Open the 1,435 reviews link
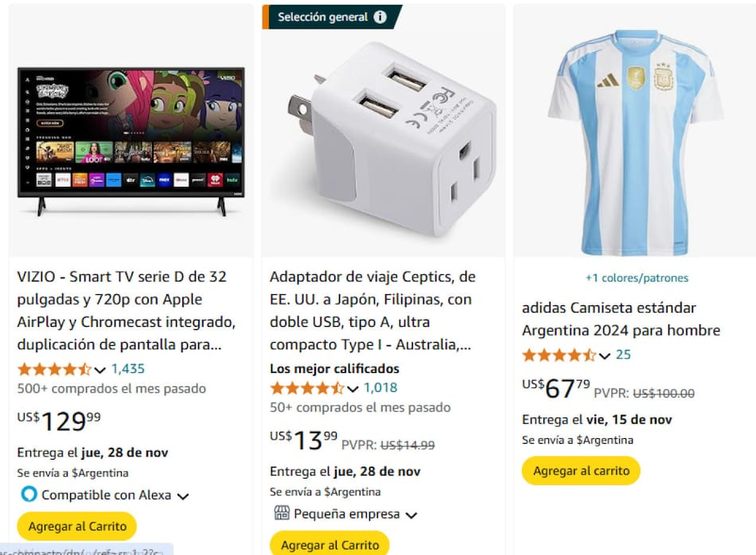Image resolution: width=756 pixels, height=555 pixels. [x=128, y=369]
